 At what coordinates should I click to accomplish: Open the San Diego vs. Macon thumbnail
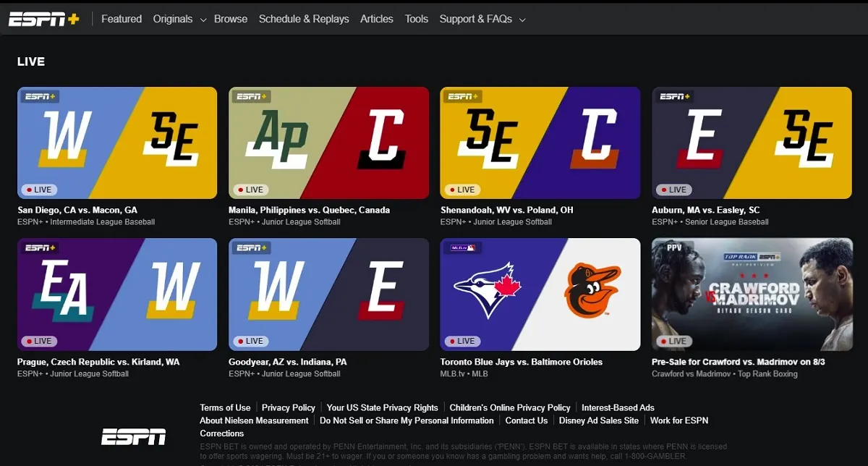click(117, 143)
